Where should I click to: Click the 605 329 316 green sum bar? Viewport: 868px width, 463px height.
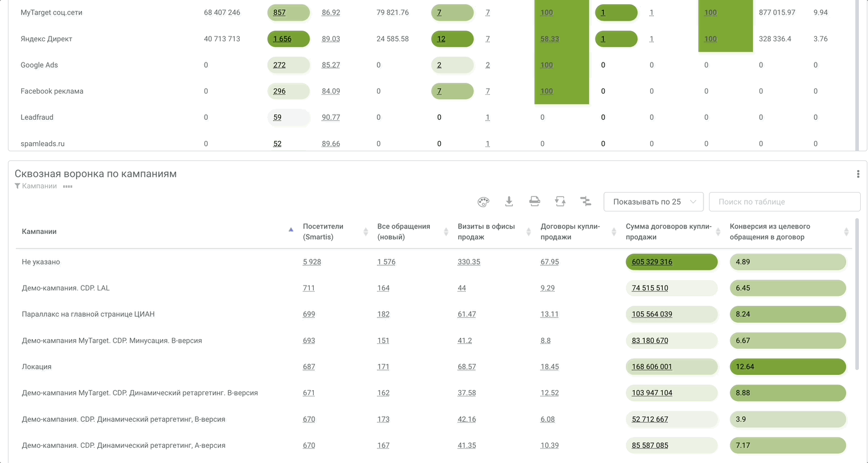click(x=671, y=262)
